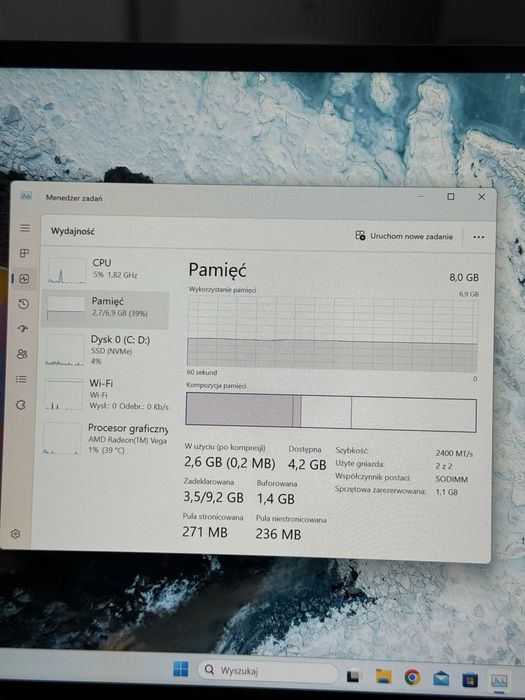
Task: Open the hamburger navigation menu in Task Manager
Action: [25, 228]
